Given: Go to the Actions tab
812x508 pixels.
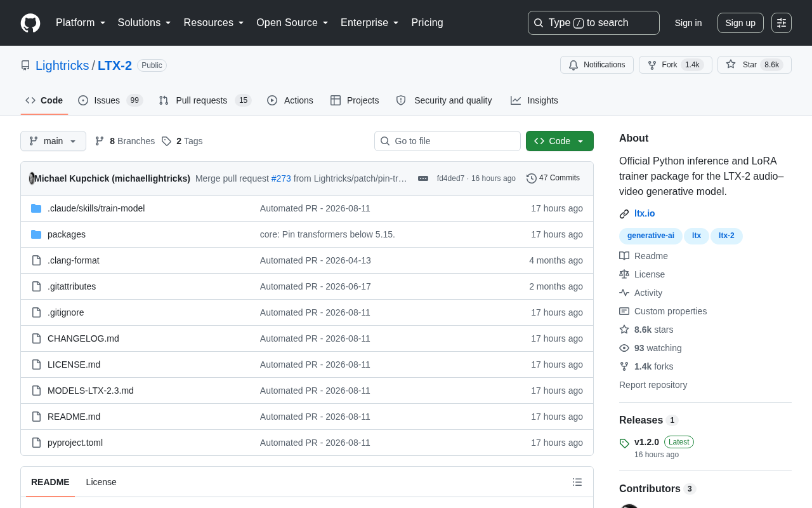Looking at the screenshot, I should tap(290, 100).
